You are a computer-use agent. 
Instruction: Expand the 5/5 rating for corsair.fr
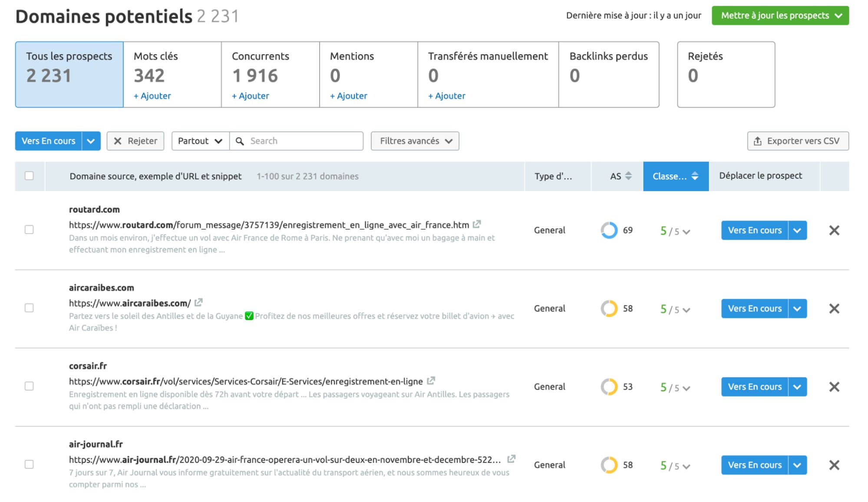(675, 387)
